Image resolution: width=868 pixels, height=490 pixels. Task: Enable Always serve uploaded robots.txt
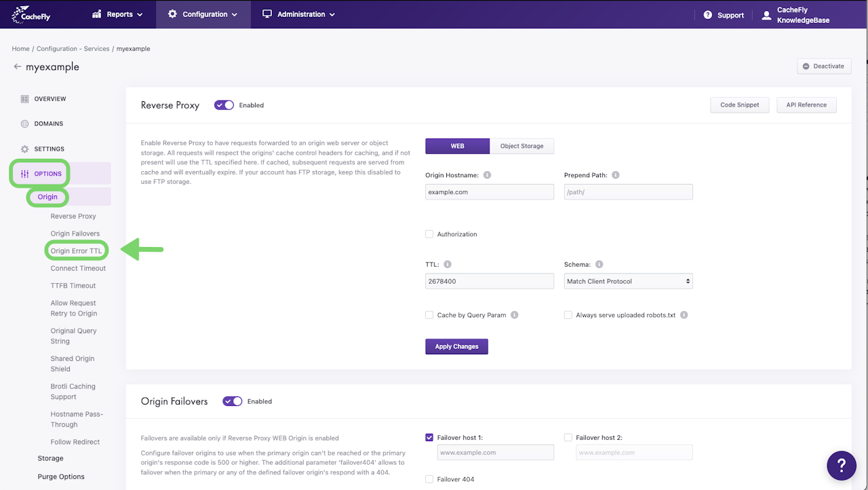tap(568, 315)
